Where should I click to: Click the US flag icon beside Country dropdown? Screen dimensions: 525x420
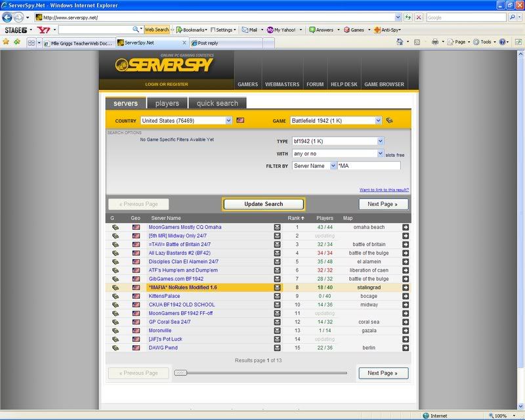pos(240,121)
